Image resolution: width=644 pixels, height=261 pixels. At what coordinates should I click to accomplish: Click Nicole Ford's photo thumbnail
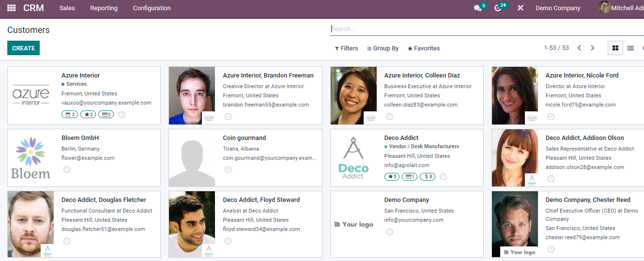(515, 96)
